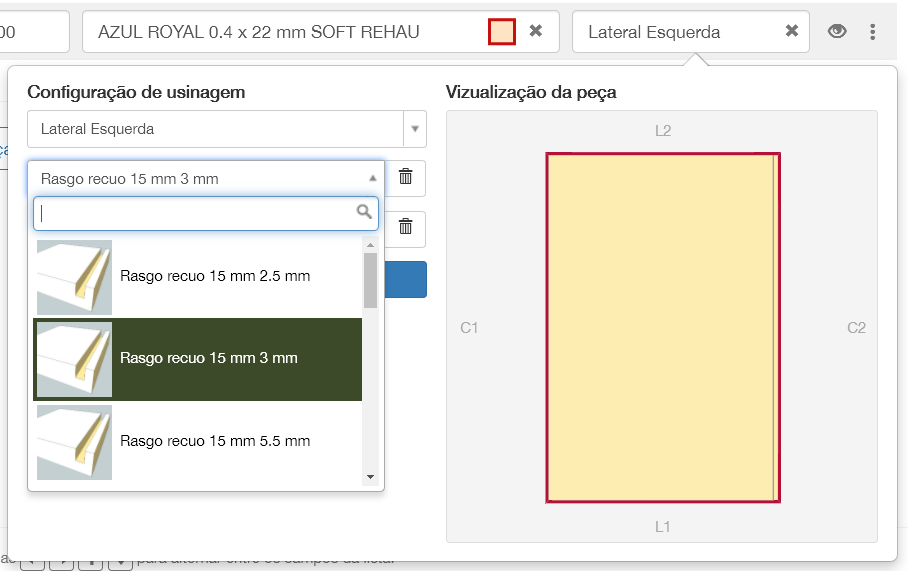Pick the highlighted Rasgo recuo 15 mm 3 mm
Screen dimensions: 908x571
coord(209,358)
